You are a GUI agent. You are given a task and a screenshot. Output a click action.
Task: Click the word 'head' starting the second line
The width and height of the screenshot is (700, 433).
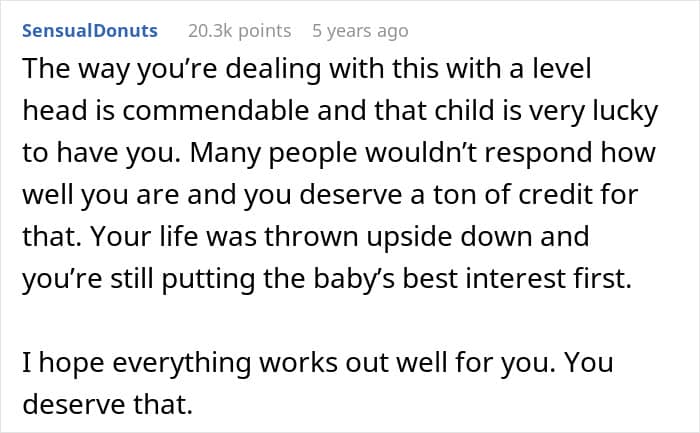point(48,111)
